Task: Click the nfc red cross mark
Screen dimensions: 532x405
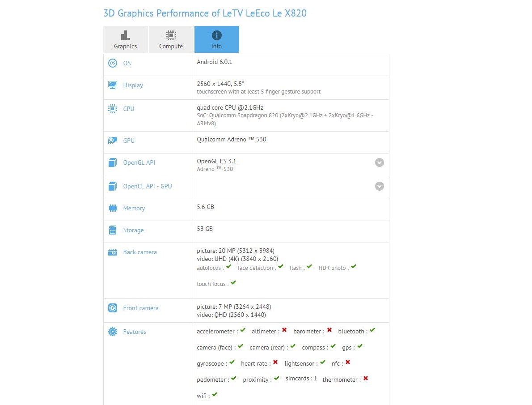Action: click(x=348, y=362)
